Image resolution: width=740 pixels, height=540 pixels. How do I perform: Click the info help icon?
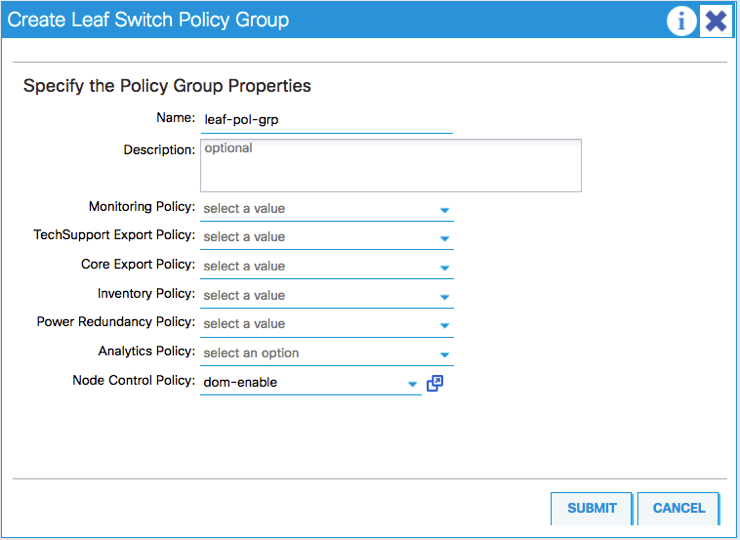(681, 20)
